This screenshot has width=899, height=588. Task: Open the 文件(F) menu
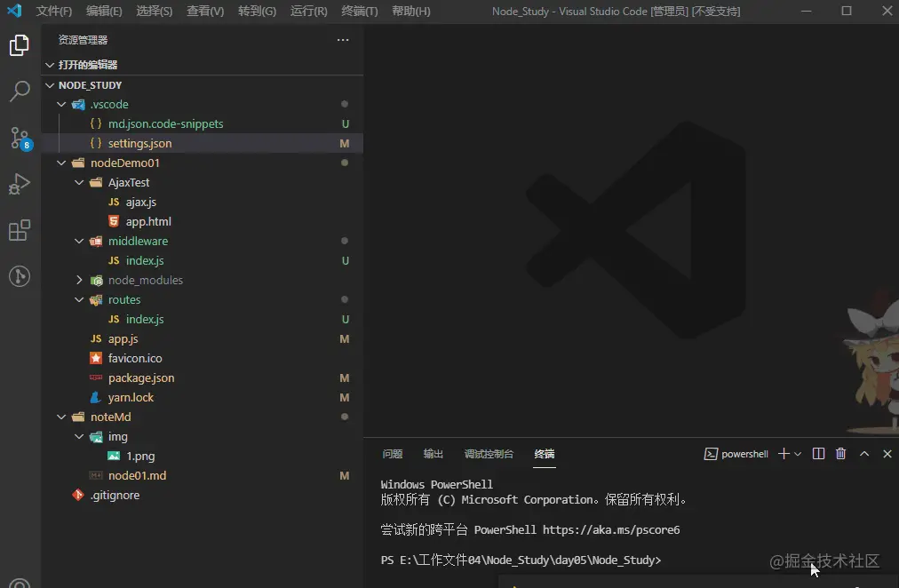pos(54,11)
